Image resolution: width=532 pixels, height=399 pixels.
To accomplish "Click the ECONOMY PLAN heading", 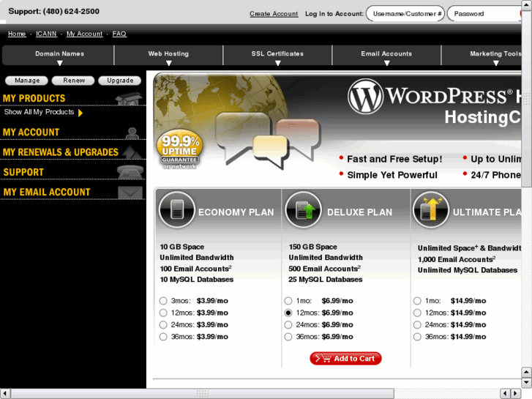I will (236, 212).
